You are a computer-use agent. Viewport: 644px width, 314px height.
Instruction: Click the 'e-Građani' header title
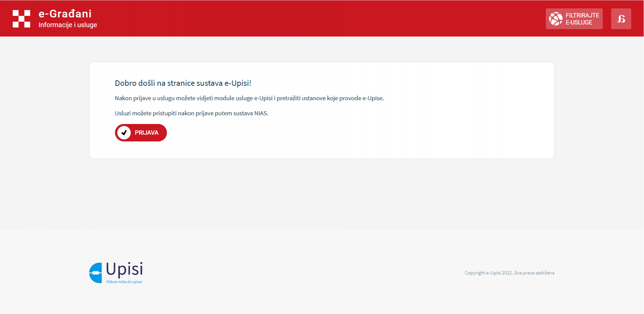65,14
